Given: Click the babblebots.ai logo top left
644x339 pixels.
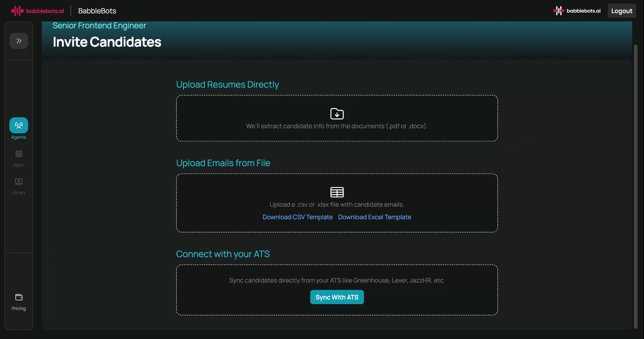Looking at the screenshot, I should [x=37, y=10].
